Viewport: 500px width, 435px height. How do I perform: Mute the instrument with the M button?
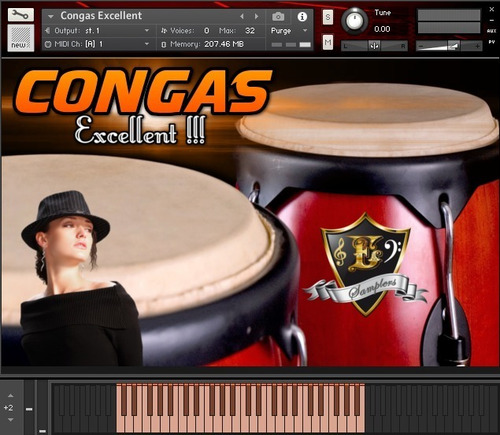tap(328, 42)
